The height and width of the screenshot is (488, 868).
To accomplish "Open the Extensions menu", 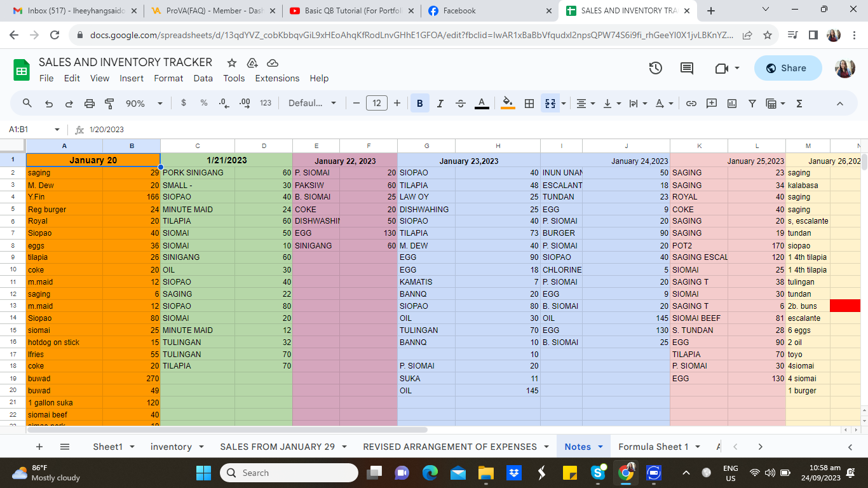I will [277, 78].
